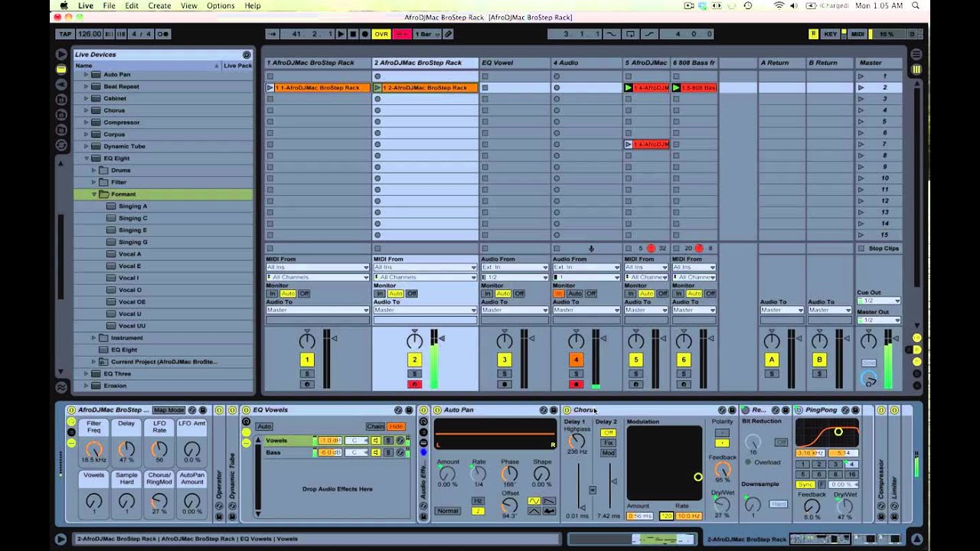The height and width of the screenshot is (551, 980).
Task: Disarm track 2 record arm button
Action: click(x=414, y=384)
